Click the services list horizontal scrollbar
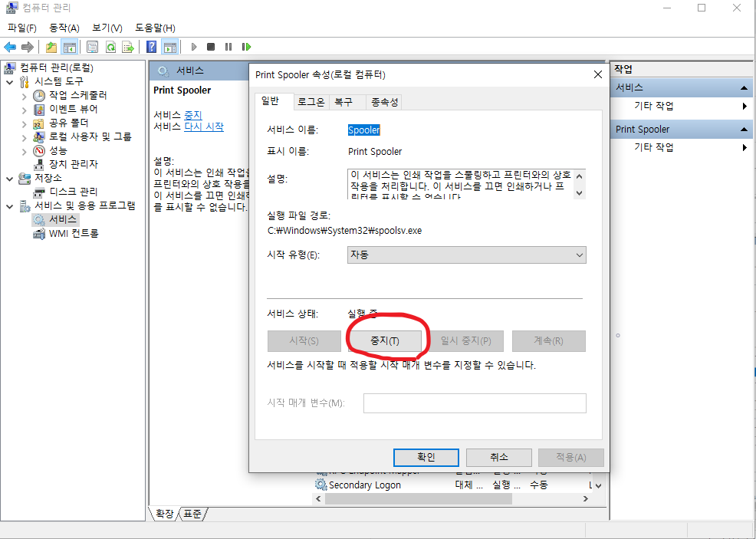This screenshot has width=756, height=539. (x=419, y=498)
